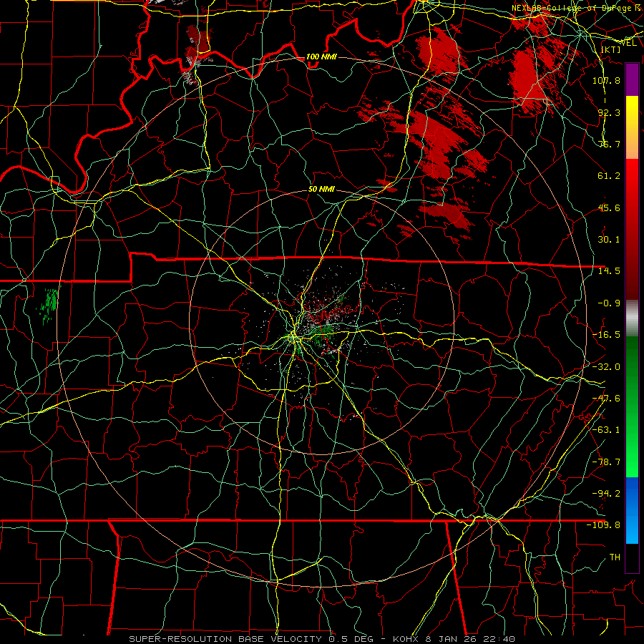Click the 22:40 timestamp in the caption

tap(499, 639)
